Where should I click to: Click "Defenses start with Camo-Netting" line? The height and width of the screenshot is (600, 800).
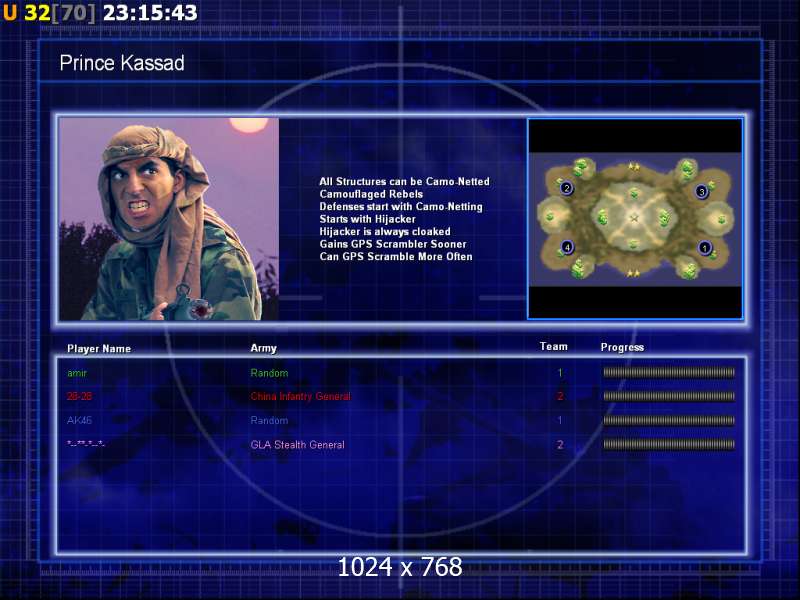coord(401,207)
